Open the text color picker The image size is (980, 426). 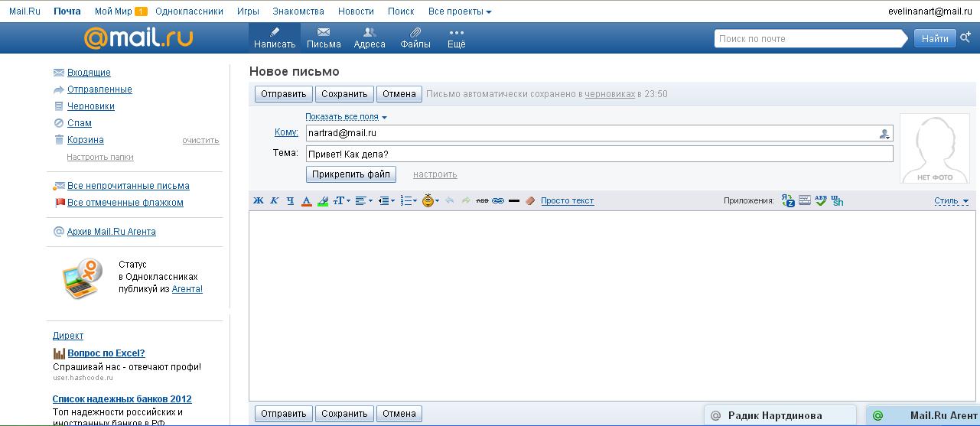[306, 200]
